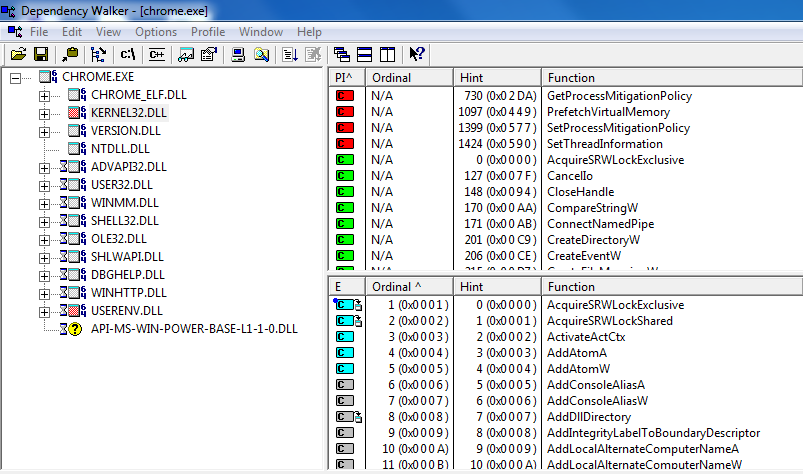Open the Options menu
The height and width of the screenshot is (474, 803).
156,32
